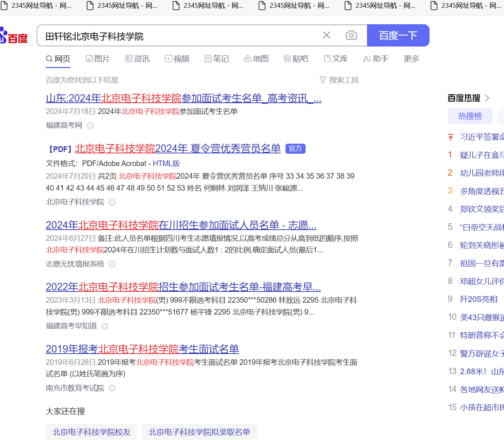
Task: Open PDF result 2024年夏令营优秀营员名单
Action: click(178, 149)
